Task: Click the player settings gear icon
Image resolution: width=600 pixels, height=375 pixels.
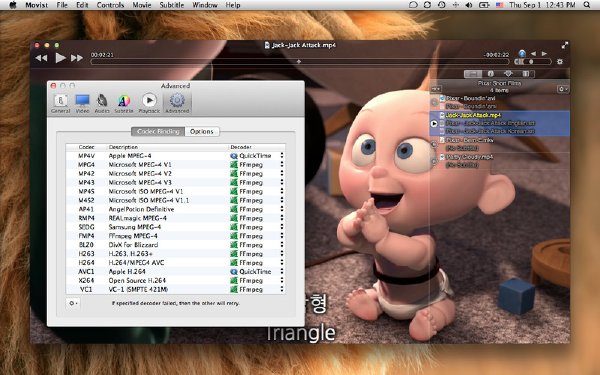Action: pyautogui.click(x=560, y=62)
